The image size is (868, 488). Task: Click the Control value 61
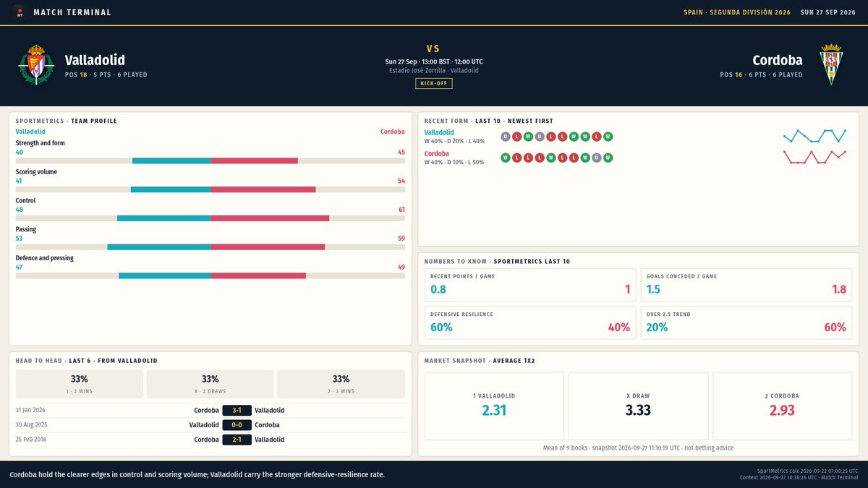coord(401,210)
